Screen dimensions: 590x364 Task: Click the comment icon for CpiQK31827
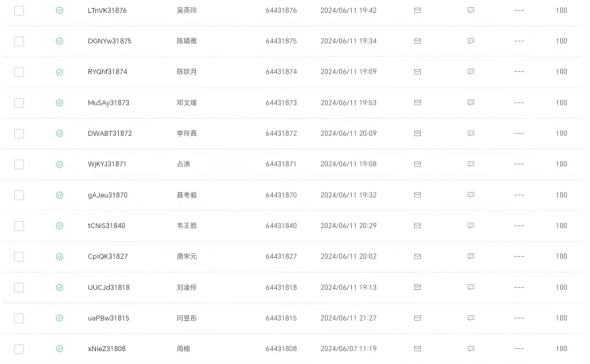[x=470, y=256]
